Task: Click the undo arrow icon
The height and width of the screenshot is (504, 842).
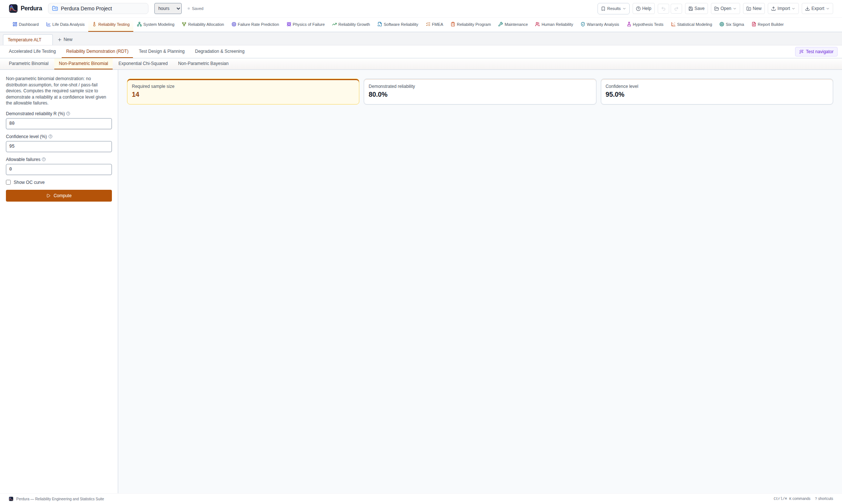Action: [663, 8]
